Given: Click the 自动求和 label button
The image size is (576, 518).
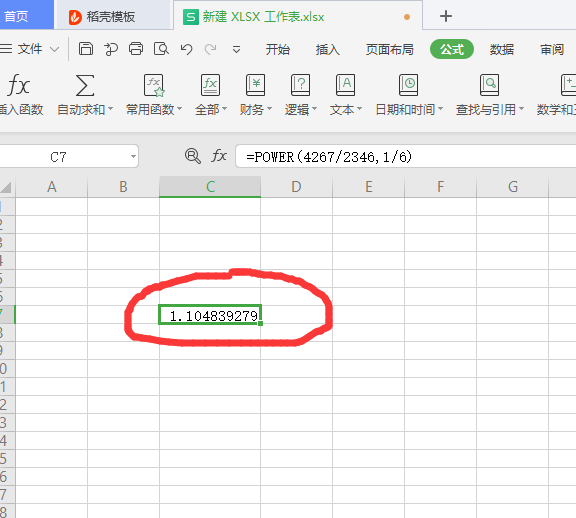Looking at the screenshot, I should [81, 109].
